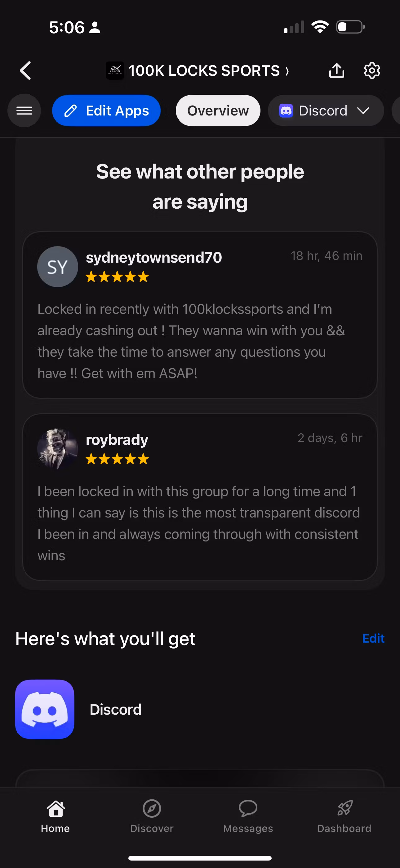Tap the Edit link beside Here's what you'll get
This screenshot has height=868, width=400.
[373, 639]
